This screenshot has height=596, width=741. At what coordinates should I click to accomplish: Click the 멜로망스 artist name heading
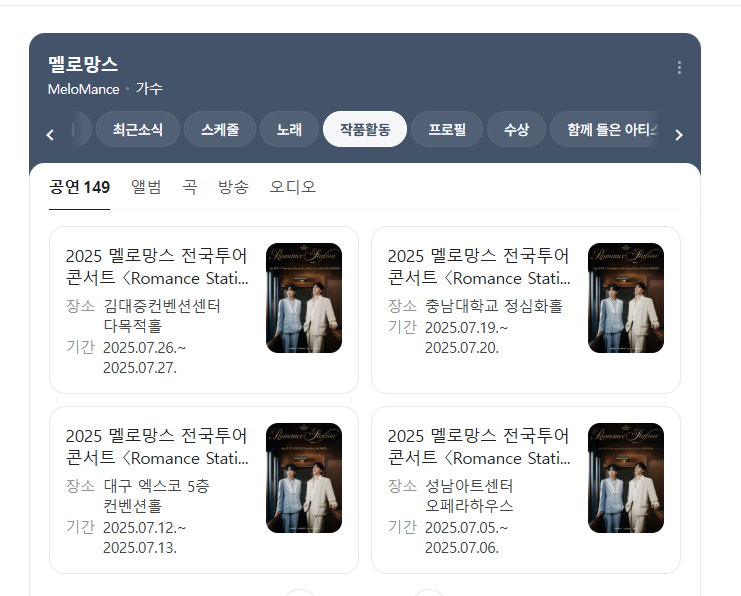pyautogui.click(x=83, y=64)
